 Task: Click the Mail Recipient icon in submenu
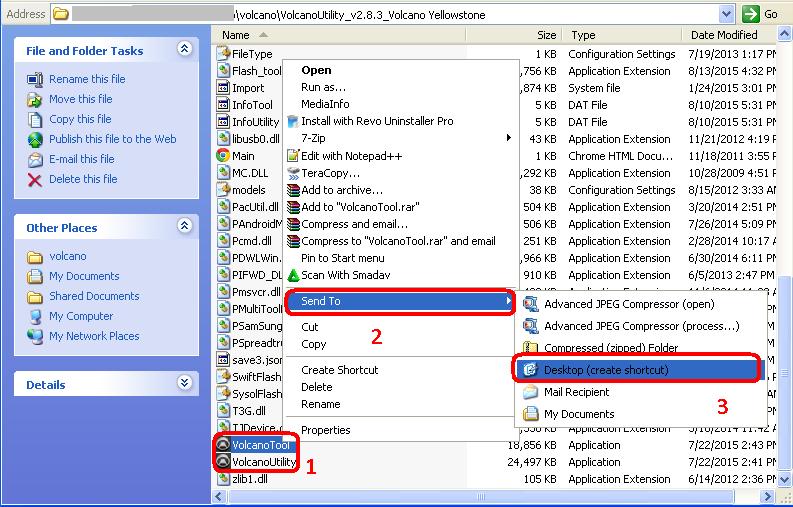531,392
